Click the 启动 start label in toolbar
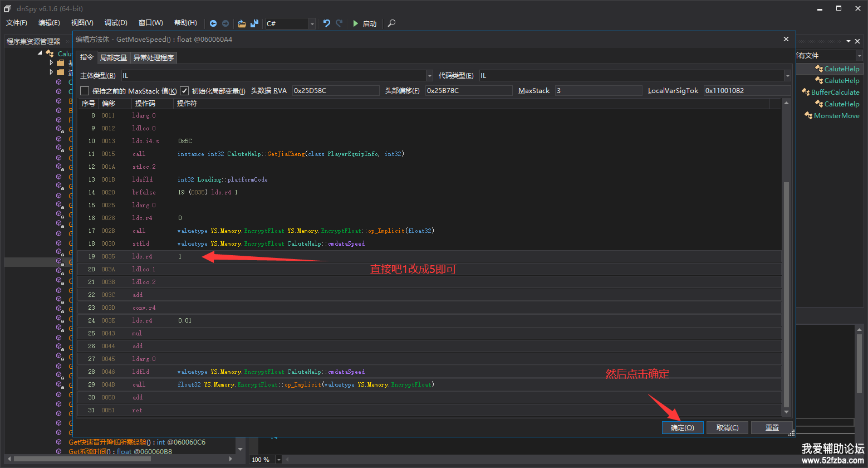The height and width of the screenshot is (468, 868). point(370,23)
